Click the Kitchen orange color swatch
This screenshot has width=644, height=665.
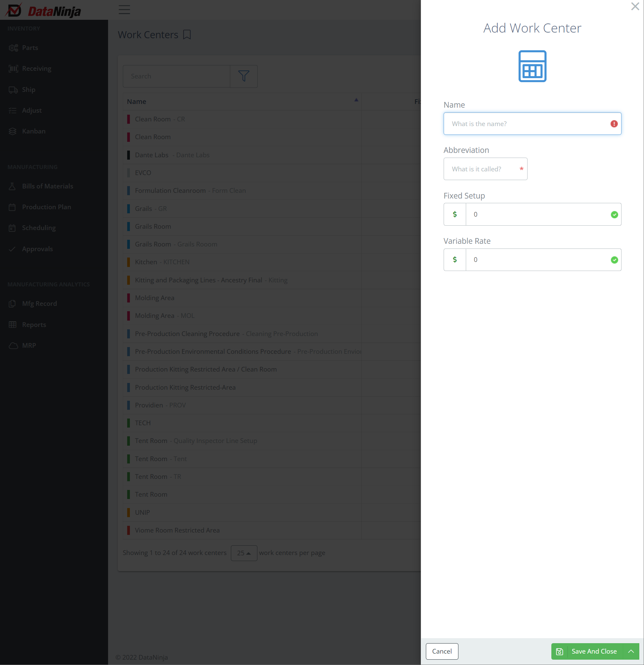[128, 262]
